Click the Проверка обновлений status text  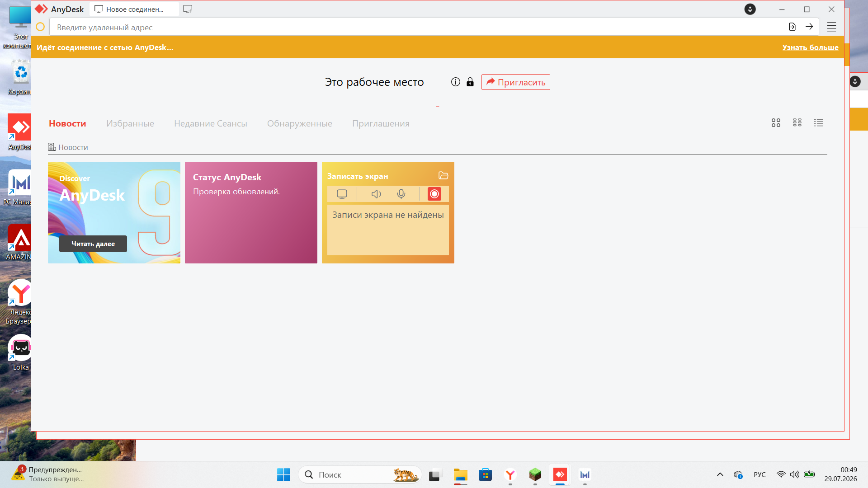coord(236,192)
